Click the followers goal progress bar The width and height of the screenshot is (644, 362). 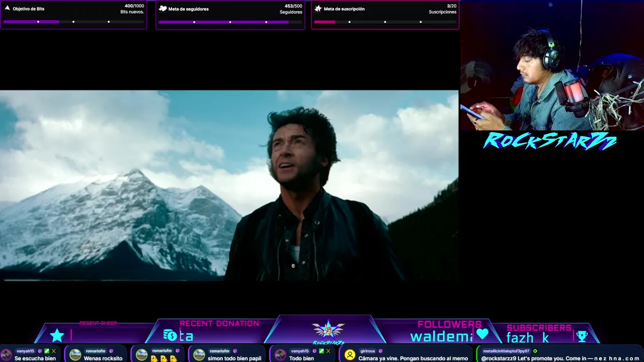point(230,22)
